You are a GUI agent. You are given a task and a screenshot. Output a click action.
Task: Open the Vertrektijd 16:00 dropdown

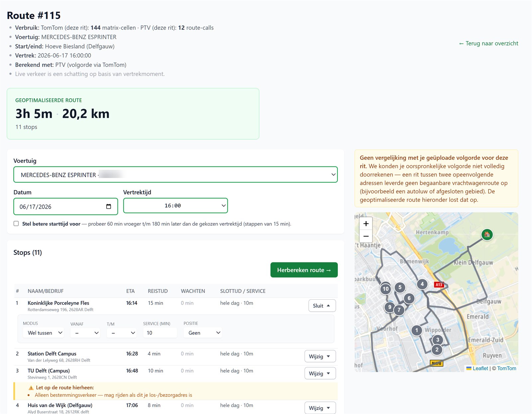point(176,206)
